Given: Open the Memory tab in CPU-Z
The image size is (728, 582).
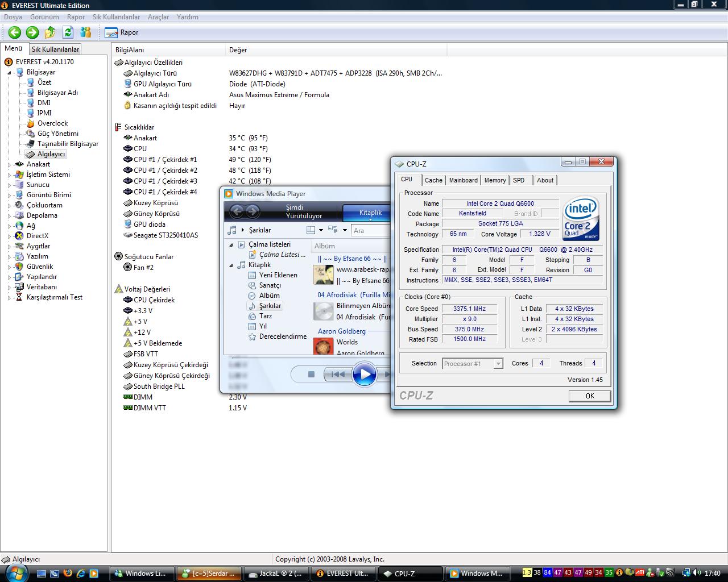Looking at the screenshot, I should point(495,180).
